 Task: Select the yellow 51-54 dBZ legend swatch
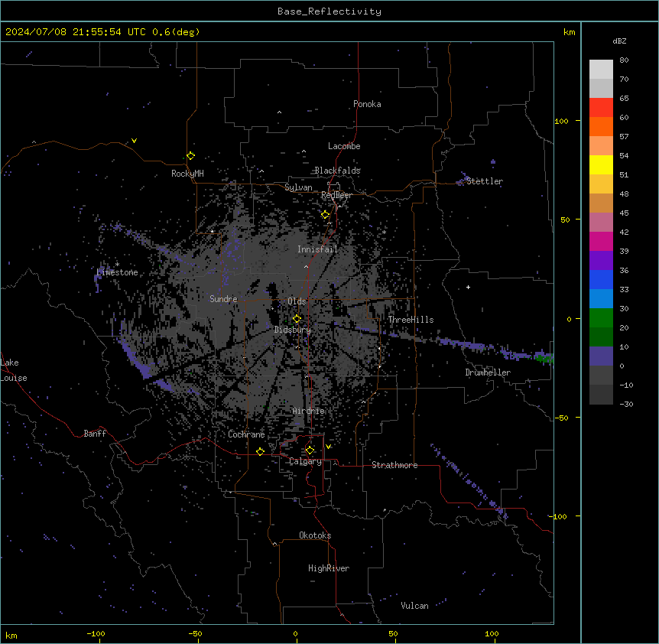[601, 164]
